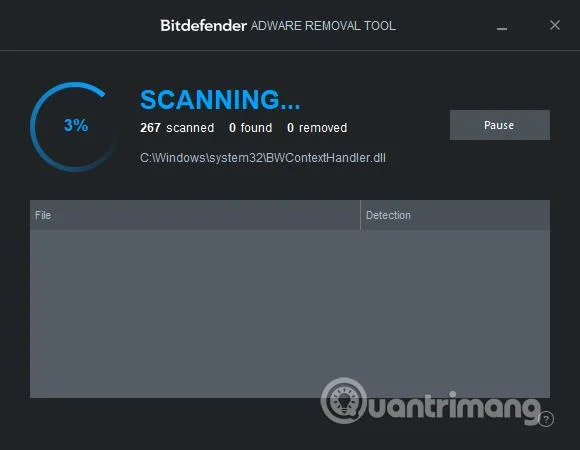This screenshot has width=580, height=450.
Task: Minimize the Bitdefender window
Action: [x=502, y=28]
